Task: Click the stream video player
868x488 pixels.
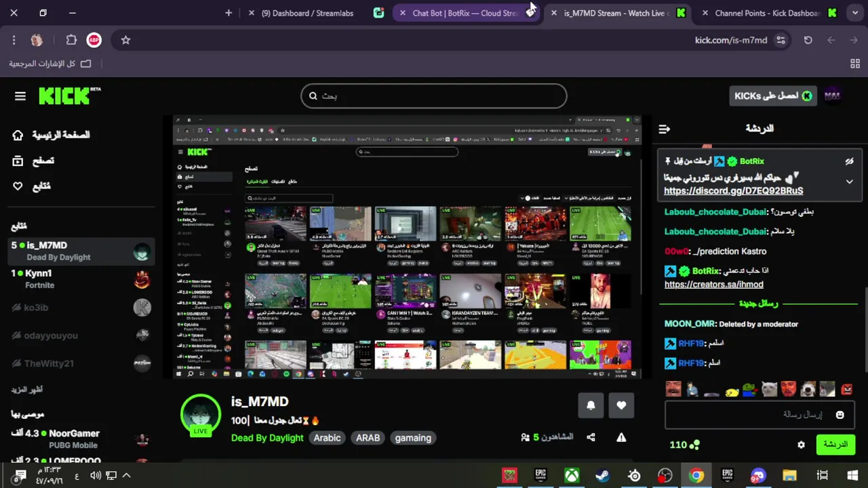Action: point(407,247)
